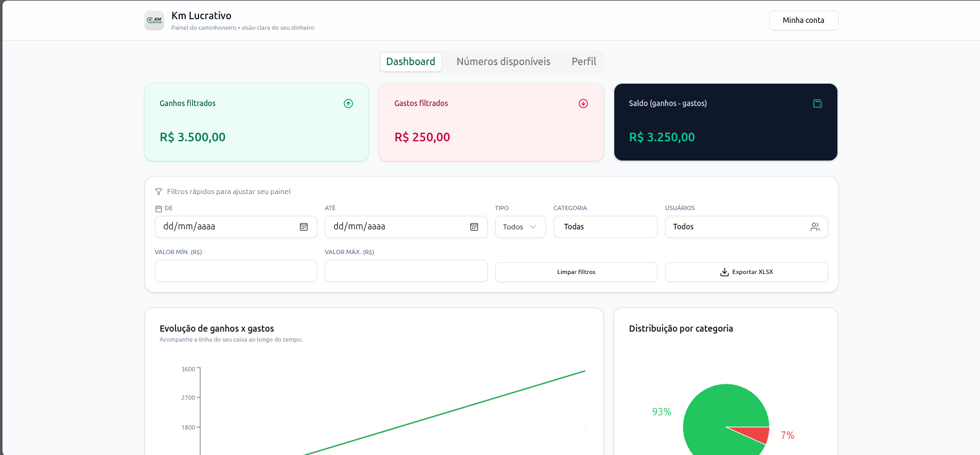Switch to the Números disponíveis tab

click(x=503, y=62)
